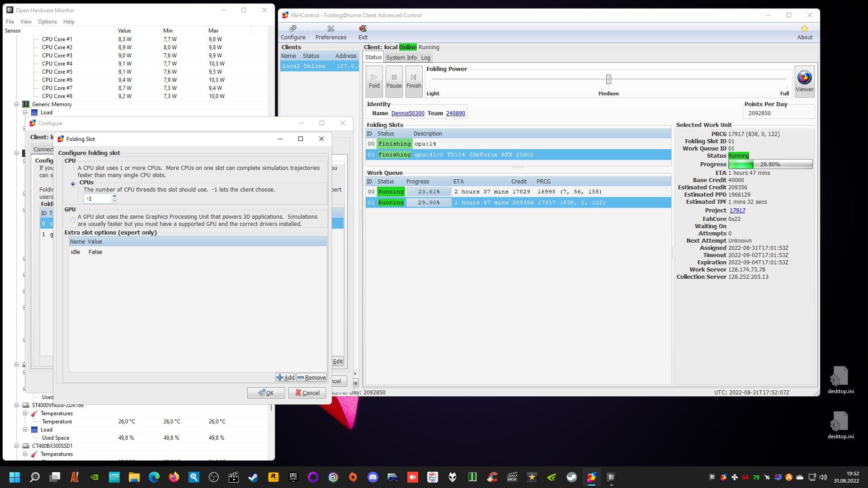Decrease the CPUs spinner value
Screen dimensions: 868x488
114,201
